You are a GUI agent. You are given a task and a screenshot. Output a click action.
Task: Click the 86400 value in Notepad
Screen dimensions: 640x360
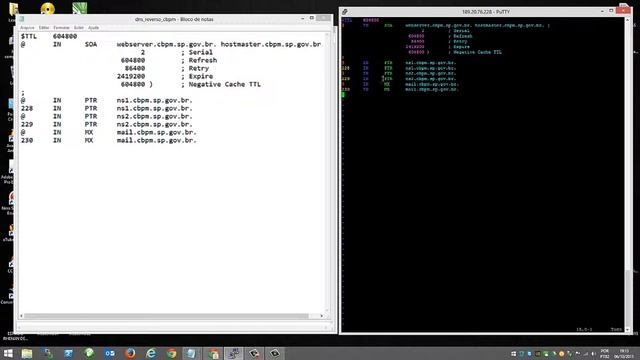click(135, 68)
